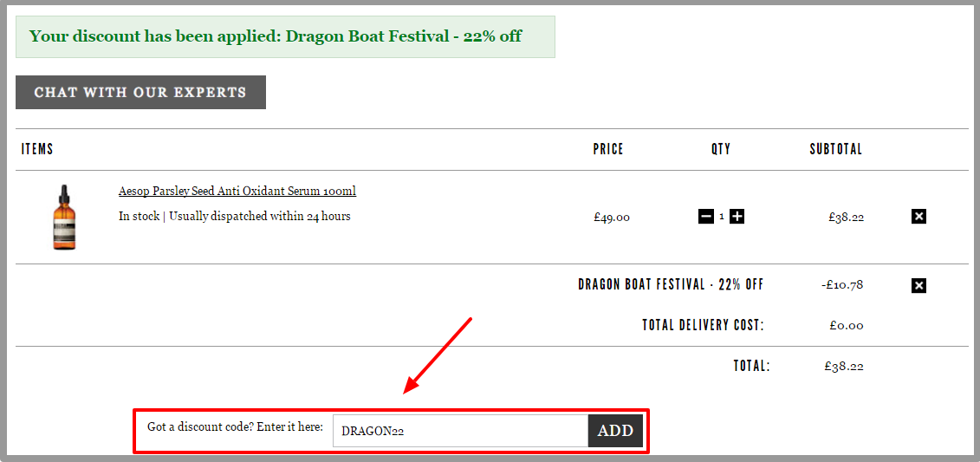This screenshot has width=980, height=462.
Task: Click the SUBTOTAL column header
Action: pyautogui.click(x=835, y=149)
